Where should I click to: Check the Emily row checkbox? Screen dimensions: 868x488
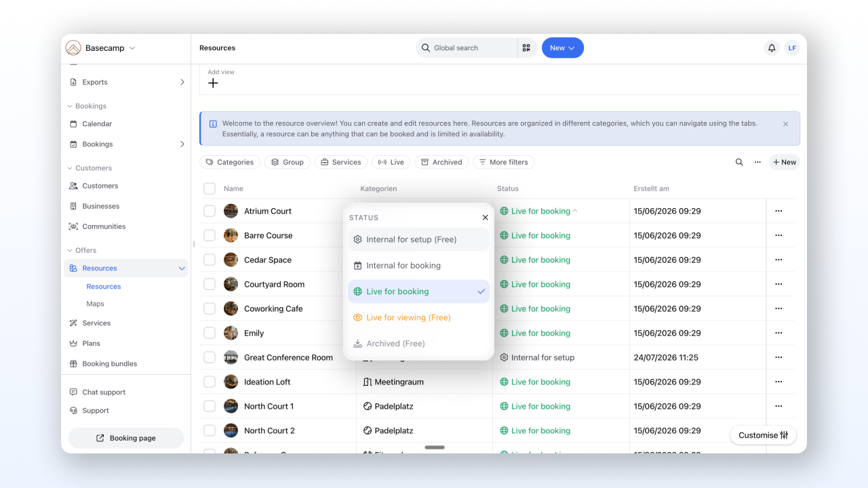[x=210, y=333]
